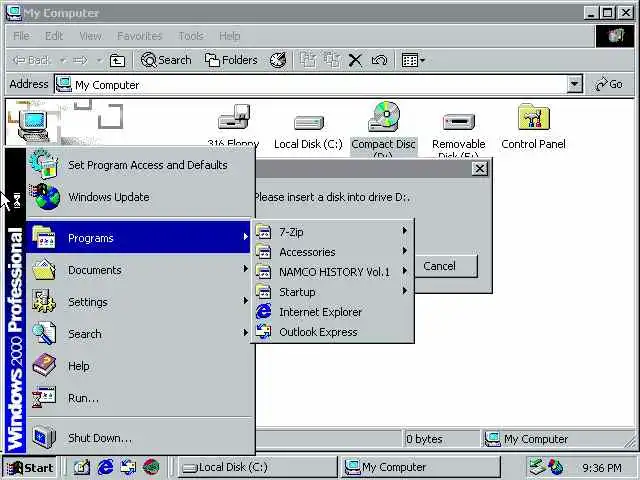Click the Settings gear icon
The width and height of the screenshot is (640, 480).
(x=44, y=301)
